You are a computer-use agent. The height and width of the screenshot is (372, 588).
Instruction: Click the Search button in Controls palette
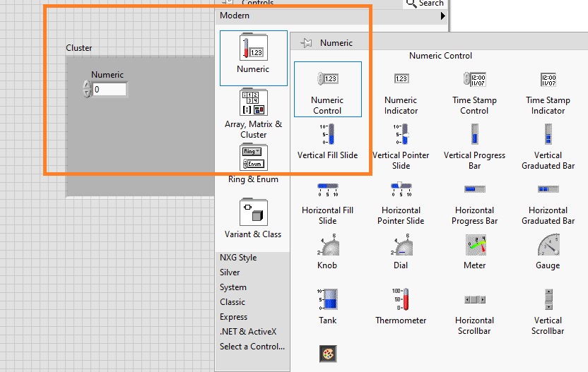(x=425, y=4)
